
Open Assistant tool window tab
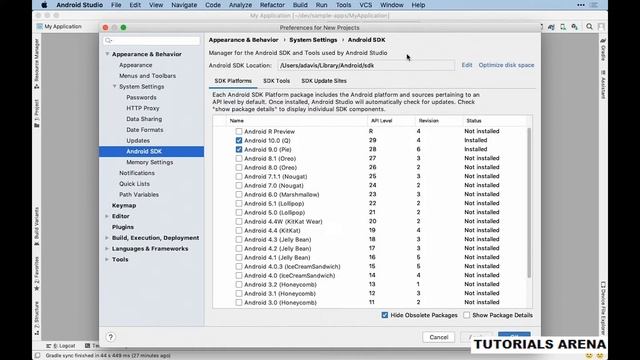603,84
